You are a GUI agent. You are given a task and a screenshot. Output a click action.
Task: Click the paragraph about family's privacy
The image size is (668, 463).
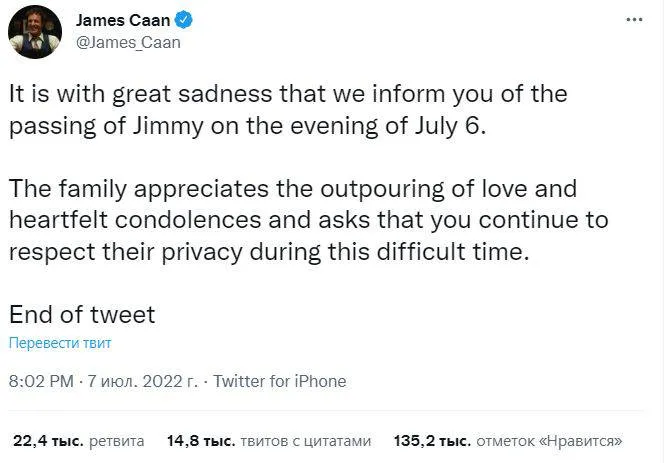pyautogui.click(x=308, y=220)
